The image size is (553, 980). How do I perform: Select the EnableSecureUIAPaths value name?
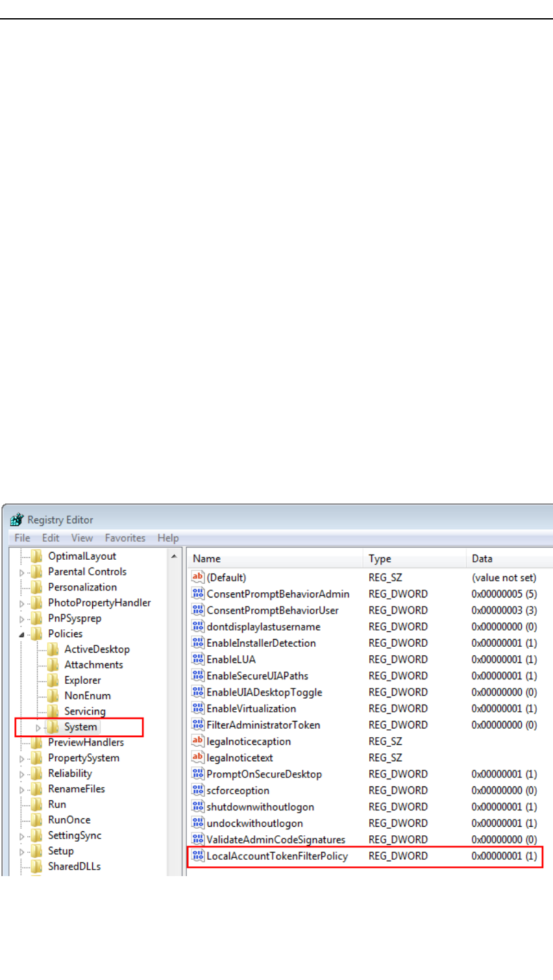(x=258, y=675)
